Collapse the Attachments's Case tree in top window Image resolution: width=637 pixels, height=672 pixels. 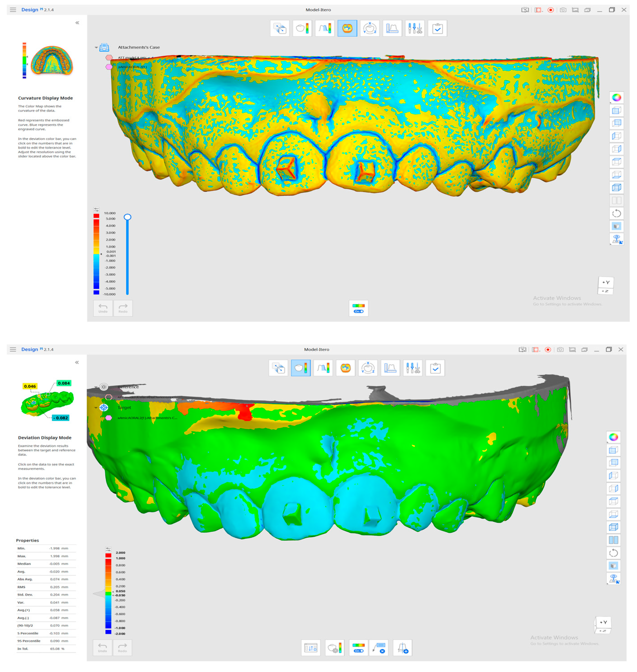tap(96, 48)
